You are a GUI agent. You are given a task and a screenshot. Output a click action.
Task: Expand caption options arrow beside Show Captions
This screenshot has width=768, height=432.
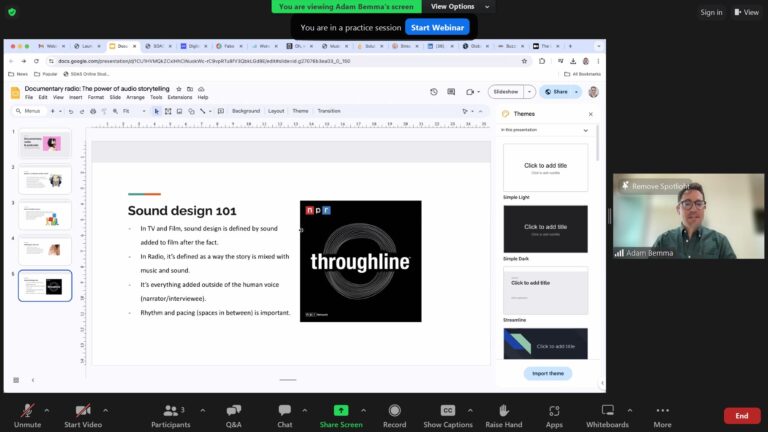470,410
